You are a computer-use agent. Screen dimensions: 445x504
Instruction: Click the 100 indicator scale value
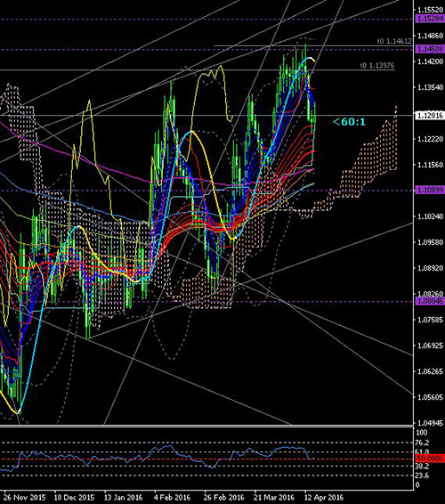[x=422, y=433]
